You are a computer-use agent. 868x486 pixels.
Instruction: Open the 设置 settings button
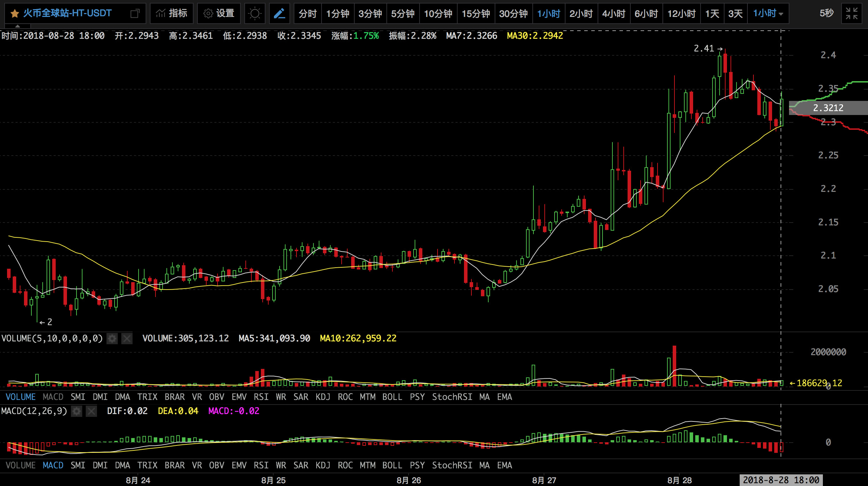click(219, 13)
